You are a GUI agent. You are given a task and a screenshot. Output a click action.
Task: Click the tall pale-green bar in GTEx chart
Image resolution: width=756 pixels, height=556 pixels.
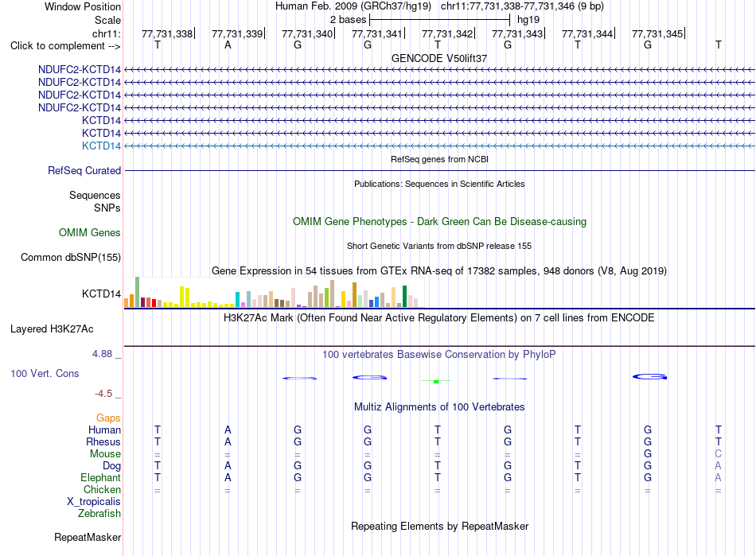[138, 292]
